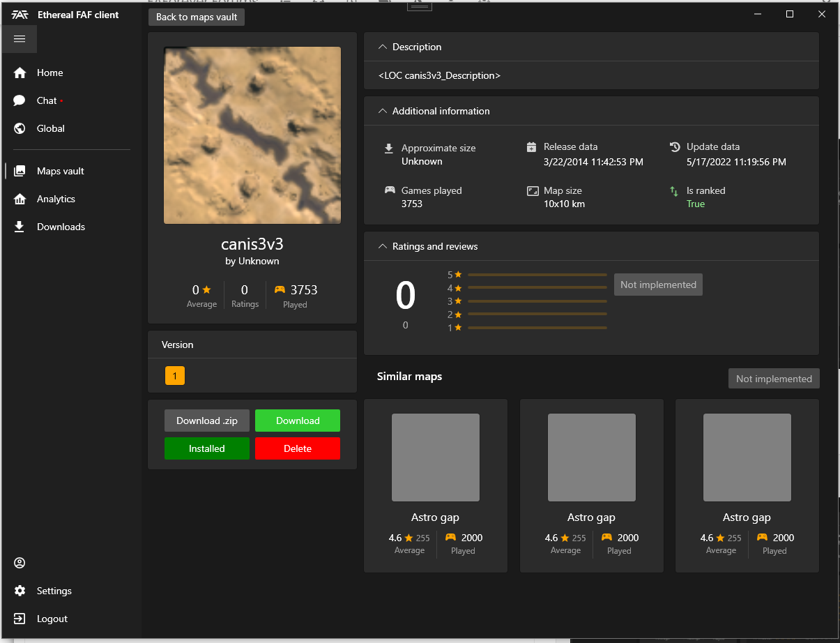Click the FAF logo icon in title bar

(20, 15)
